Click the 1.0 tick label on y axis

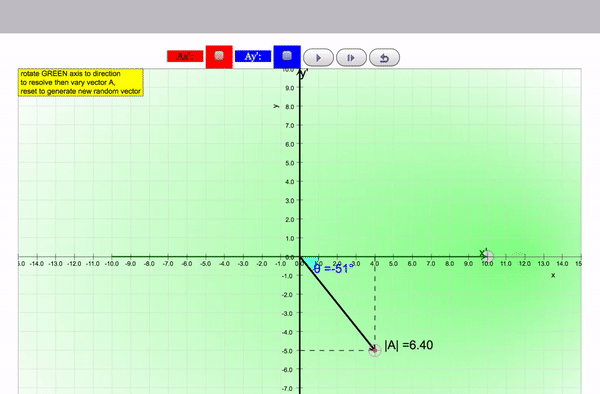tap(290, 238)
